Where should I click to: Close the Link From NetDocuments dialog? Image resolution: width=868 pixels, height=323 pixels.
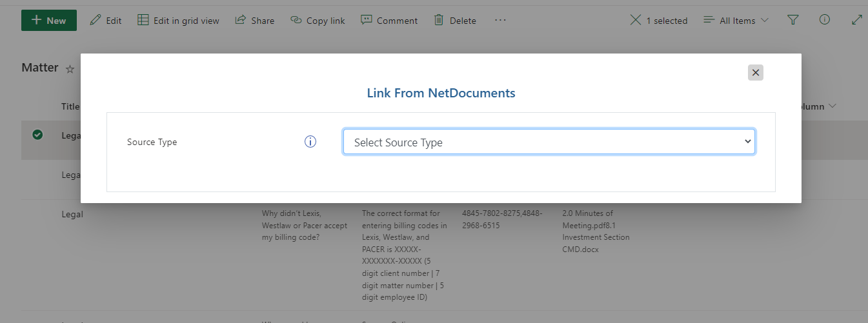coord(756,72)
